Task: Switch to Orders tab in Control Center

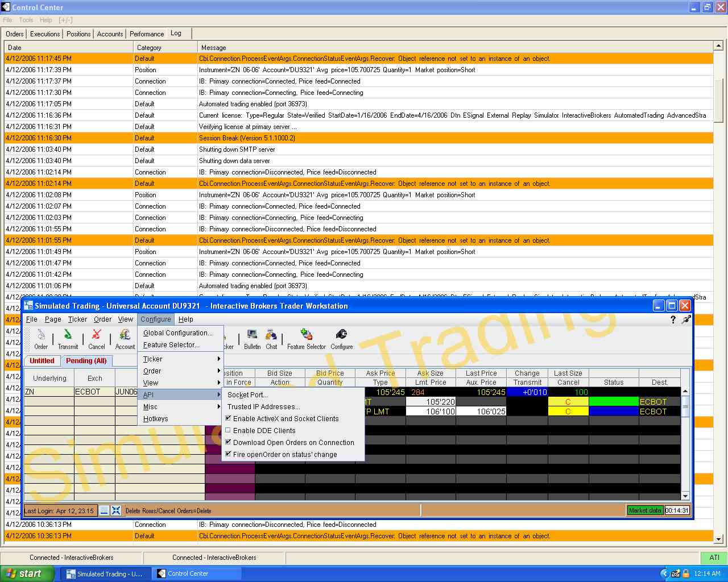Action: pyautogui.click(x=15, y=34)
